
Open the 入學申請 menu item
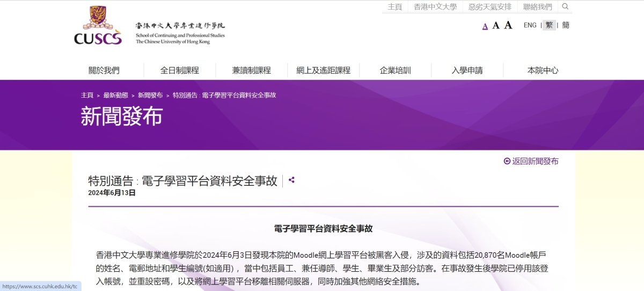click(x=467, y=70)
